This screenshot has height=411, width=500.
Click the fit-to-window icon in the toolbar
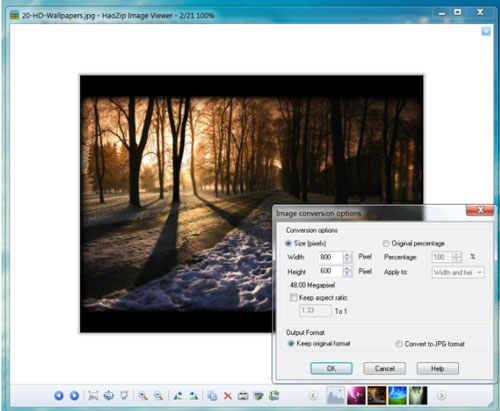pyautogui.click(x=93, y=396)
